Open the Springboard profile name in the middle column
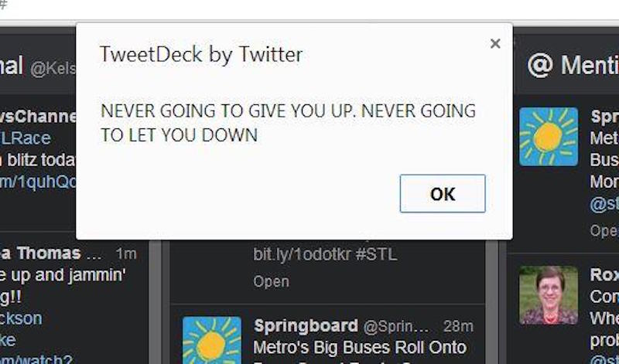This screenshot has height=364, width=619. tap(306, 325)
